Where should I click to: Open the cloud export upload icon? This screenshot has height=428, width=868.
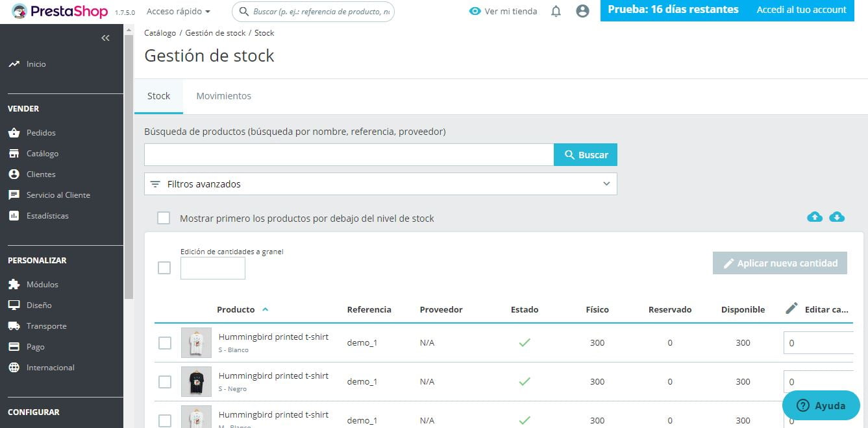pyautogui.click(x=815, y=217)
